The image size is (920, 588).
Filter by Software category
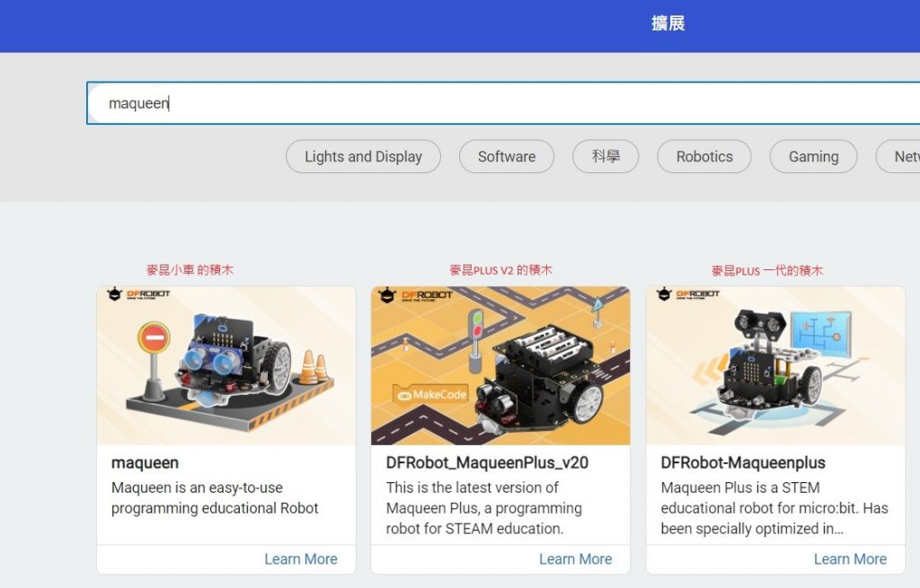pos(507,156)
